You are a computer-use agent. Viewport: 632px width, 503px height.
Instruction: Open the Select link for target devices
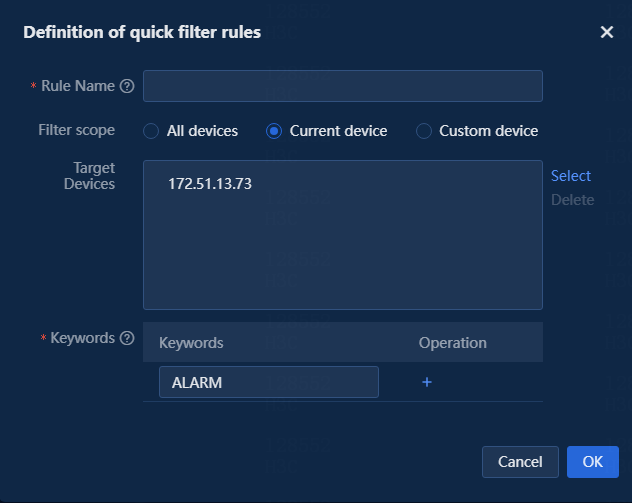pos(571,176)
